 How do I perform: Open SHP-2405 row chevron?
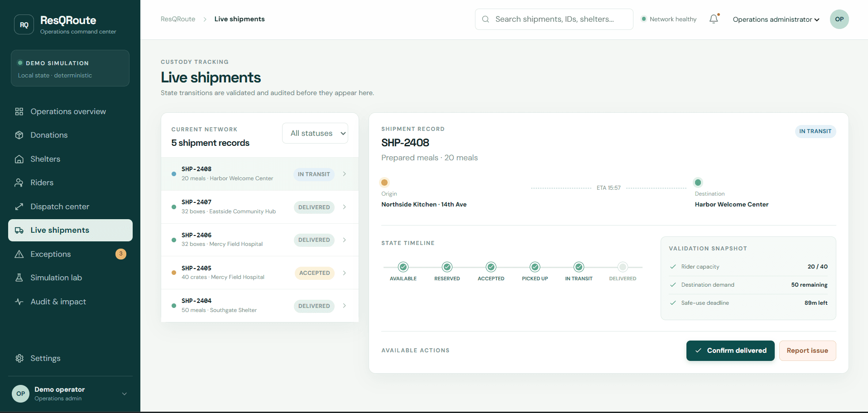345,273
